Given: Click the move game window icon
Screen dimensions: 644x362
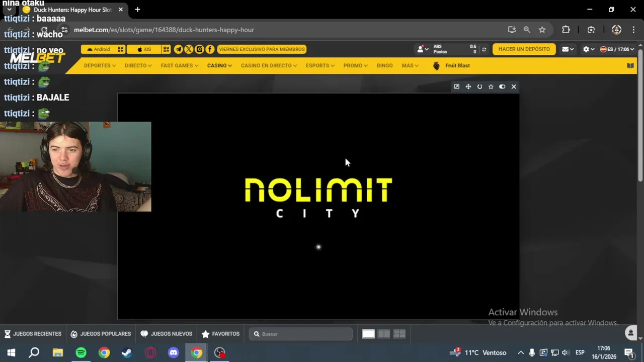Looking at the screenshot, I should coord(468,86).
